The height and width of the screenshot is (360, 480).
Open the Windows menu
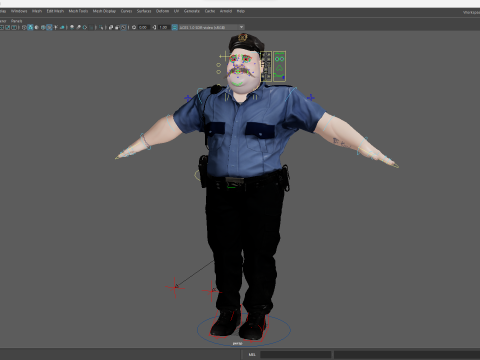coord(19,11)
